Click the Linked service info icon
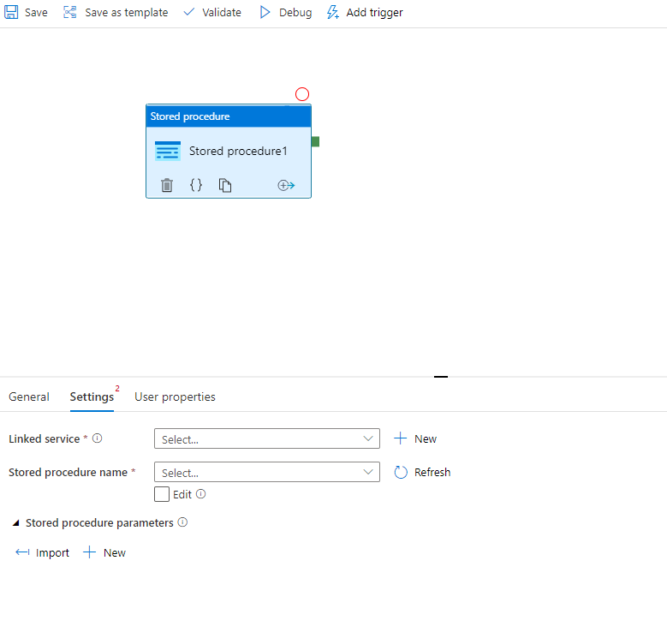667x644 pixels. point(98,438)
